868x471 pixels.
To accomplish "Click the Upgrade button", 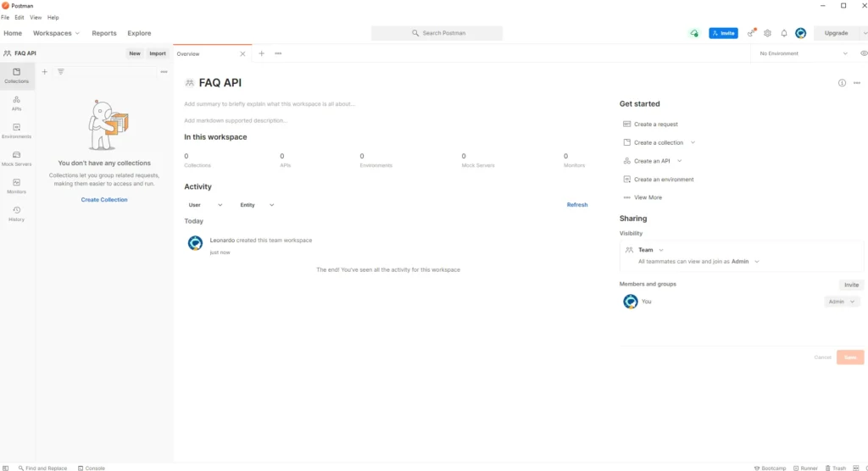I will point(836,33).
